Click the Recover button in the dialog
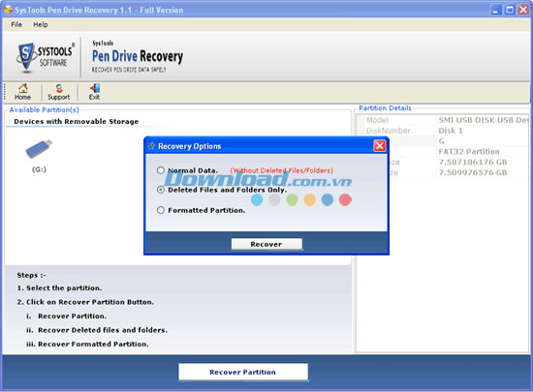Screen dimensions: 533x392 coord(266,244)
